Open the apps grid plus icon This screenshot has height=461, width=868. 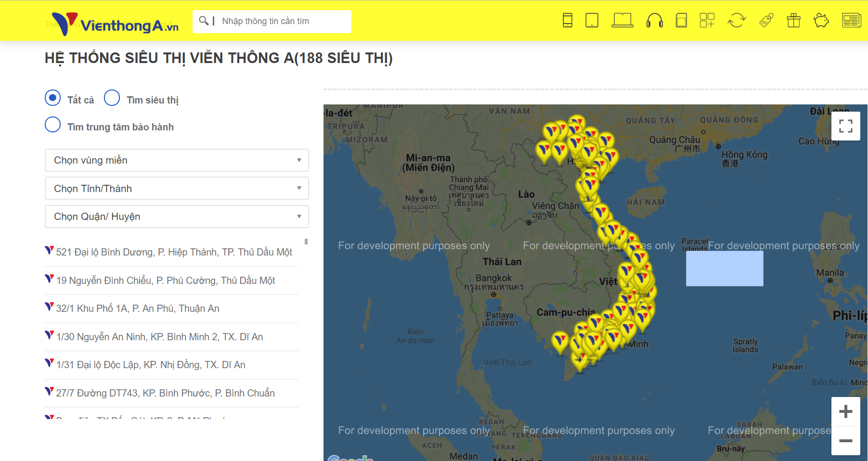tap(707, 21)
